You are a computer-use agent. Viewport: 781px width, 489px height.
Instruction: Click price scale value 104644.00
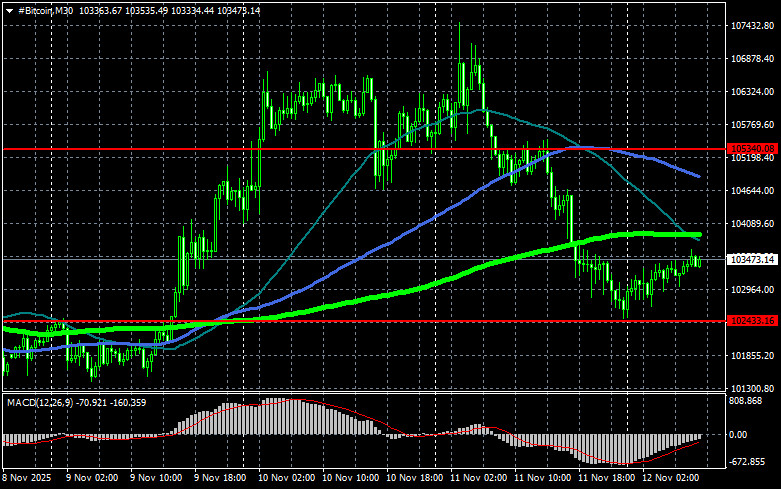click(752, 191)
